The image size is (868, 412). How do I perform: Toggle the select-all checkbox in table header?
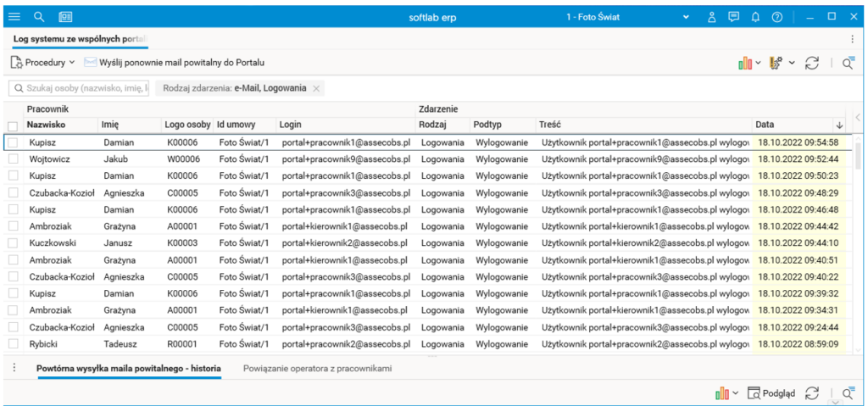13,125
